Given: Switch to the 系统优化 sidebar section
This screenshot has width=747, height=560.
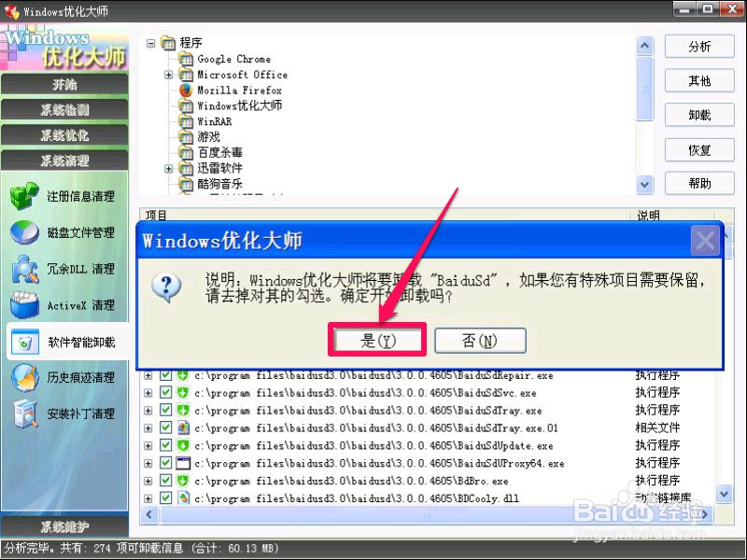Looking at the screenshot, I should [x=64, y=135].
